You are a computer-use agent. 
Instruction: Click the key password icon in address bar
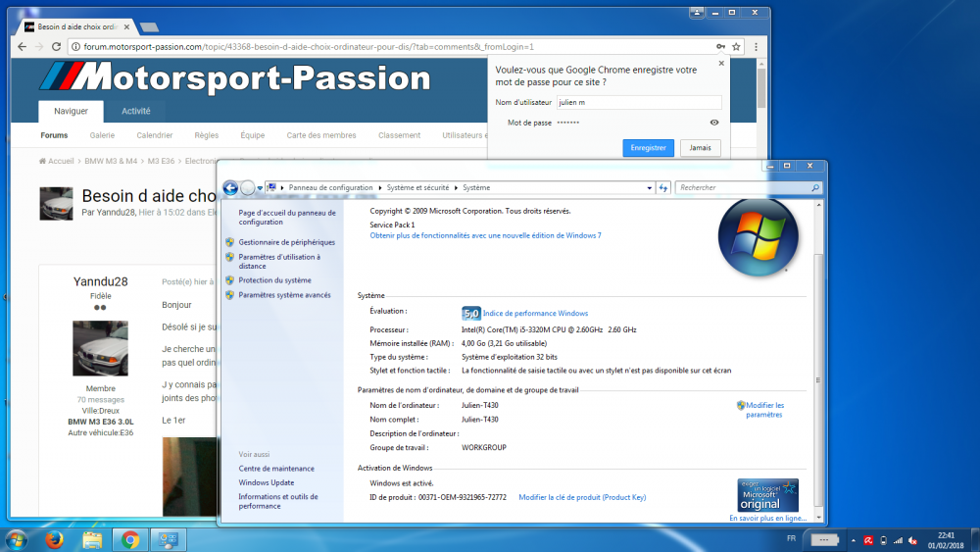pos(720,47)
